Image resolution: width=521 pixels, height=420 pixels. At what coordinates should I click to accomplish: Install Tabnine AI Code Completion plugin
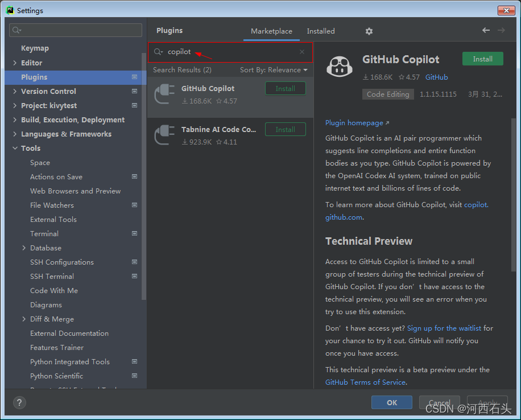(x=286, y=130)
